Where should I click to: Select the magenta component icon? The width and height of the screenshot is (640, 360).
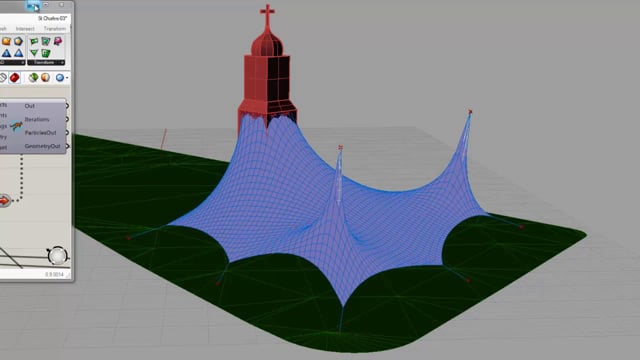pos(58,41)
